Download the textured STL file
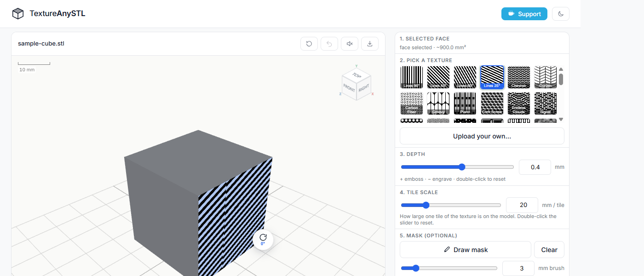This screenshot has height=276, width=644. point(370,44)
